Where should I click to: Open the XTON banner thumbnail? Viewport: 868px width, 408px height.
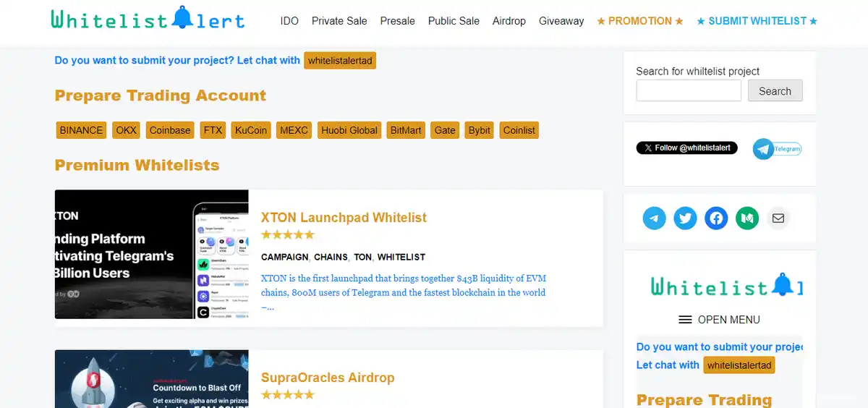tap(151, 254)
